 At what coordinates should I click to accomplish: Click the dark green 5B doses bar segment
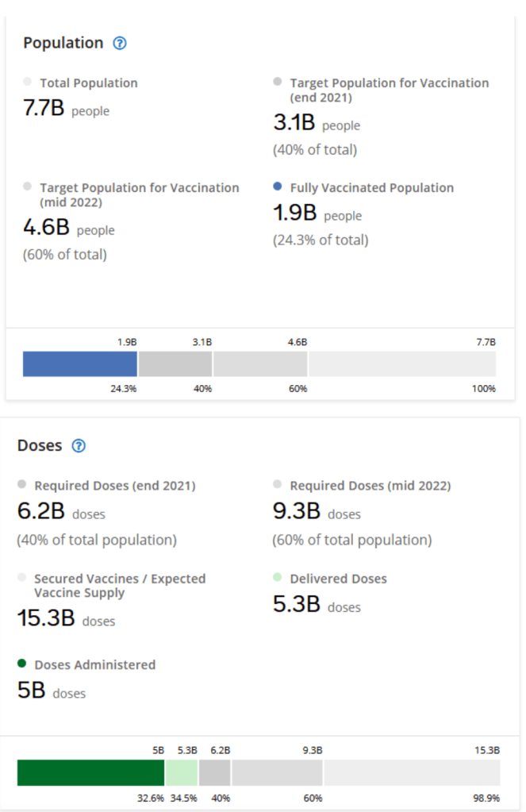90,772
